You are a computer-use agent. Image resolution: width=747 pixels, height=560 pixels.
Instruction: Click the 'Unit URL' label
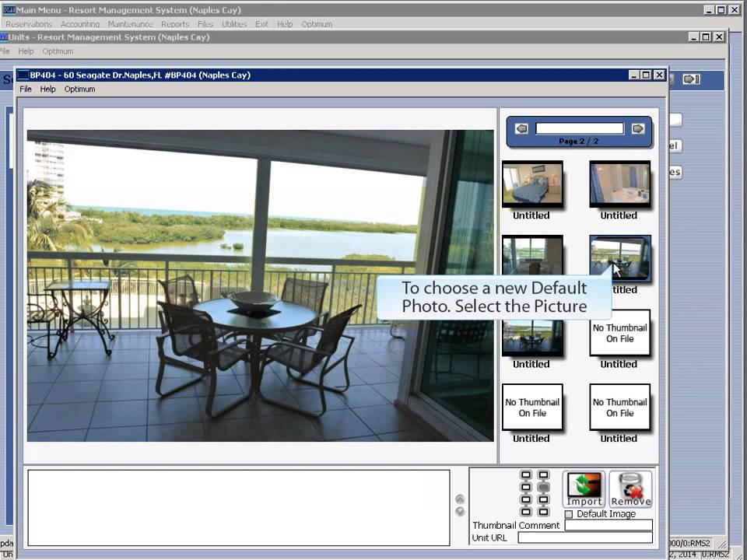coord(489,537)
